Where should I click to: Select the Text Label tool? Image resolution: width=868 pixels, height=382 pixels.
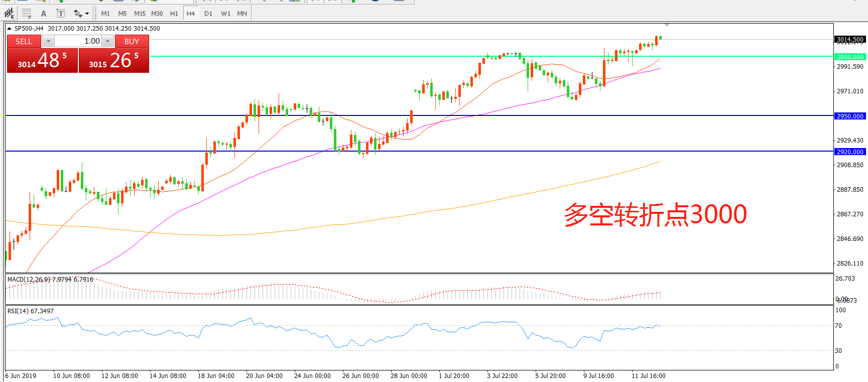(x=60, y=14)
